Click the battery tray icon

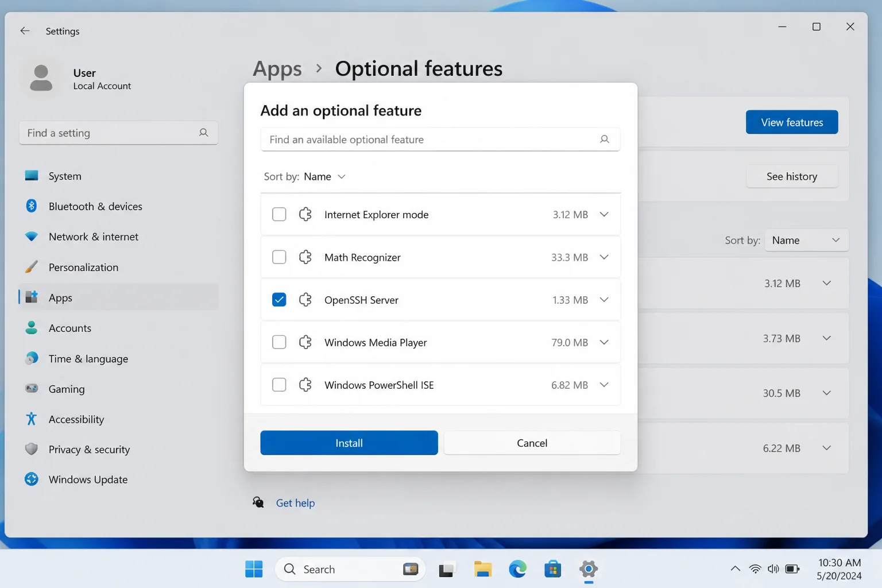coord(792,569)
